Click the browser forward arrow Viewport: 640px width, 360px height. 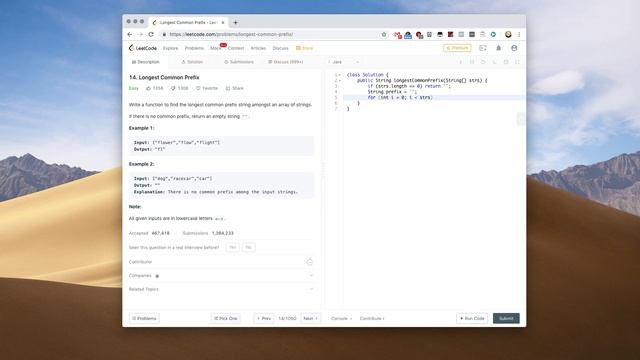[140, 35]
